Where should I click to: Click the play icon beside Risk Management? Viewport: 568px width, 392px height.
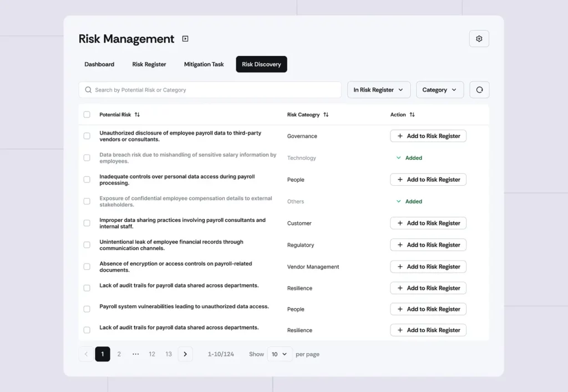185,39
